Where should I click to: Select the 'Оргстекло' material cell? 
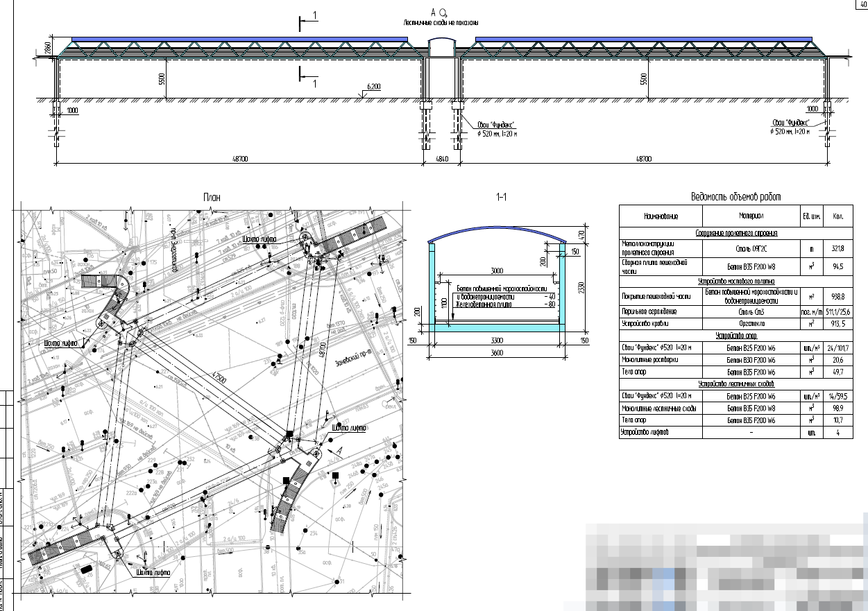click(751, 324)
